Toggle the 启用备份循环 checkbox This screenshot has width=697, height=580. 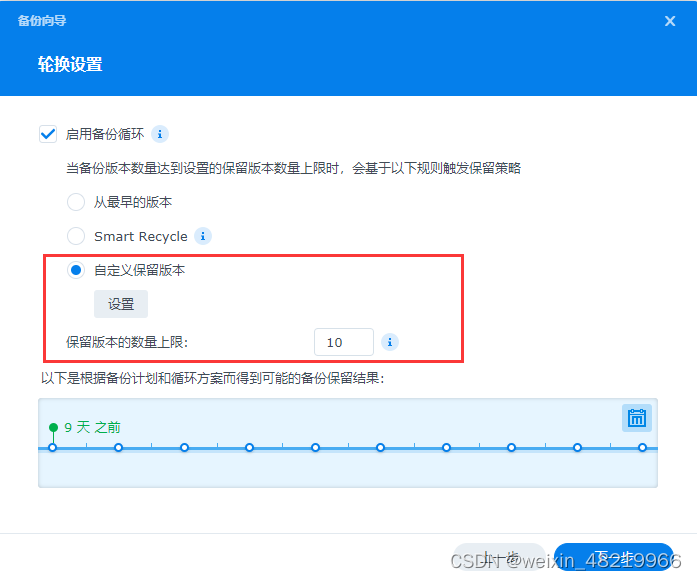click(48, 134)
